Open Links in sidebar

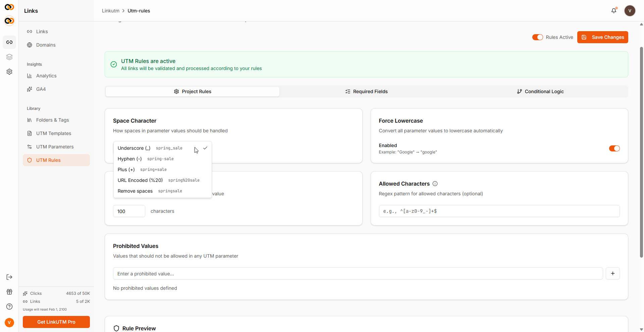coord(56,31)
